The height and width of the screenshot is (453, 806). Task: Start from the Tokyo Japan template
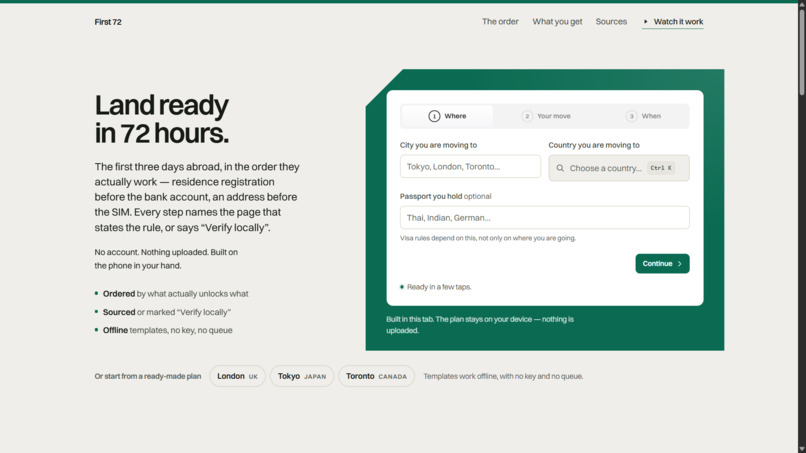pos(302,376)
